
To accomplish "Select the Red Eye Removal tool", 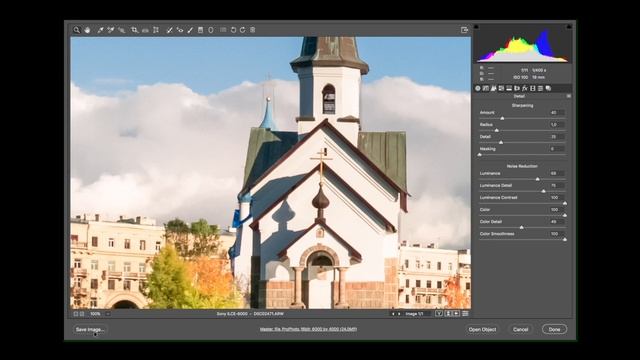I will (x=180, y=30).
